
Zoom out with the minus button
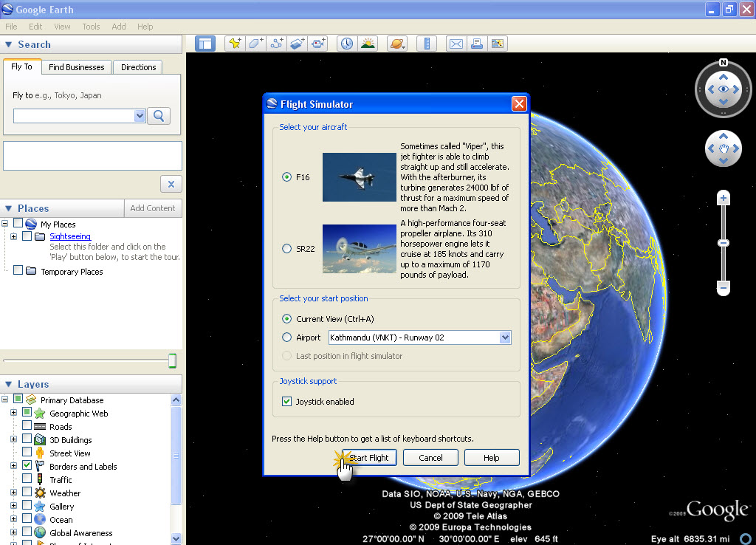(724, 288)
